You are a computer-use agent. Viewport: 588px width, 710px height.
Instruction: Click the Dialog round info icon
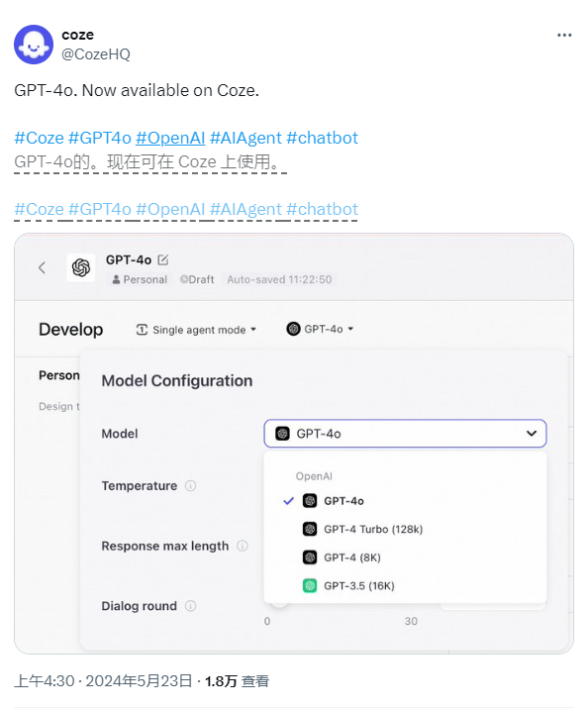(x=191, y=606)
